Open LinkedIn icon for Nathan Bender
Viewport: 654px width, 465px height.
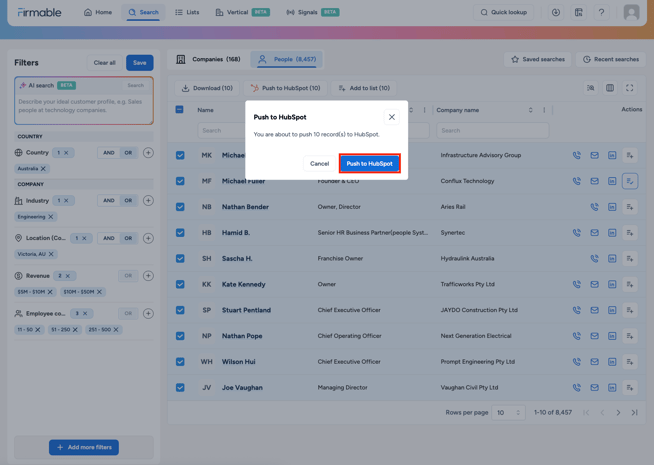pos(612,207)
